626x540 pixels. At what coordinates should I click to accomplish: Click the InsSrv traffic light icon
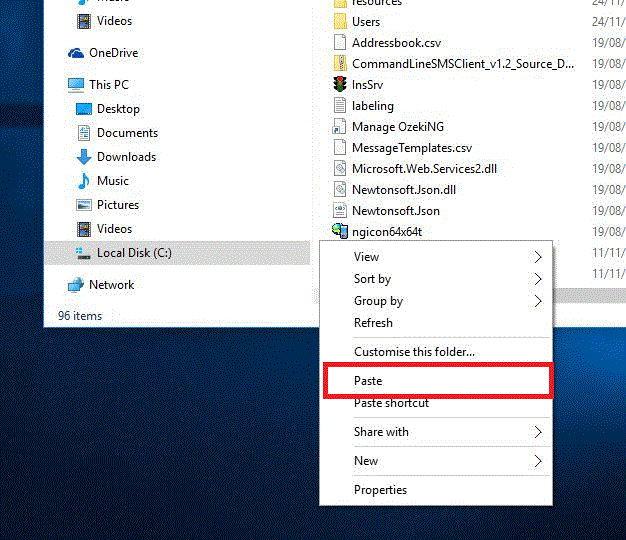(x=340, y=85)
